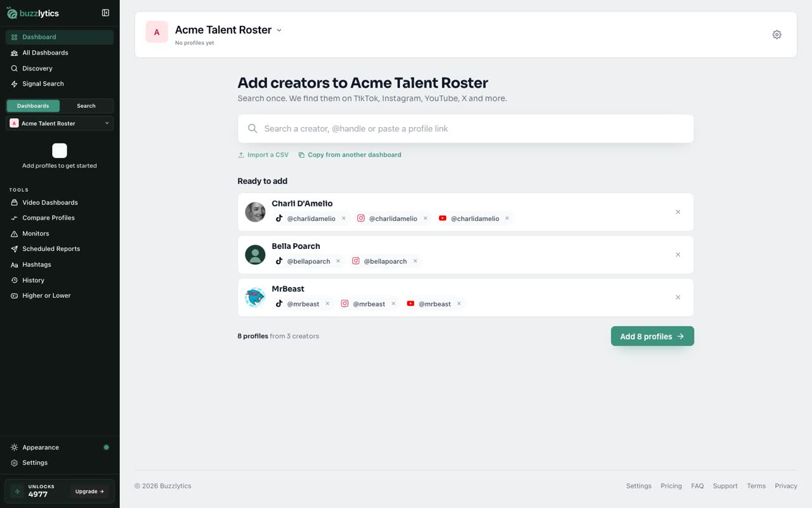Image resolution: width=812 pixels, height=508 pixels.
Task: Click Import a CSV link
Action: coord(263,155)
